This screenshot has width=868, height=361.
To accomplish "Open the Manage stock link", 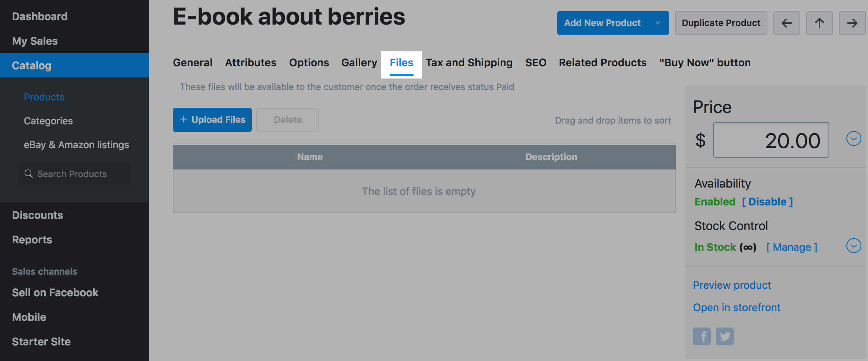I will (x=792, y=247).
